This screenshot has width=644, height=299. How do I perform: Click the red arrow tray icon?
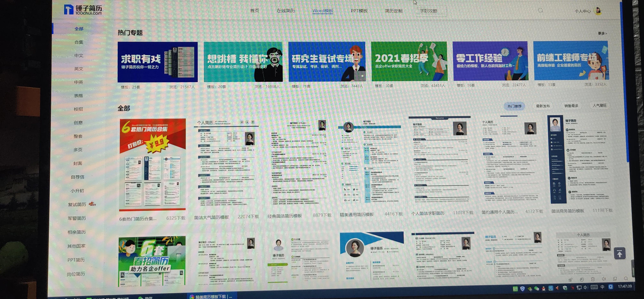557,288
